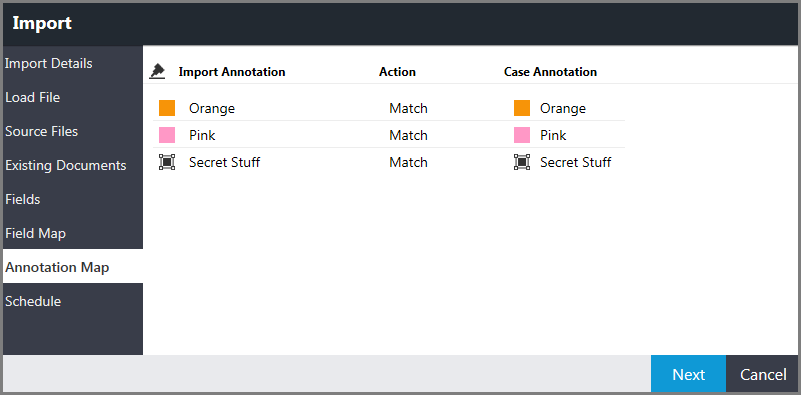Screen dimensions: 801x395
Task: Select the pink swatch in Import Annotation column
Action: [167, 135]
